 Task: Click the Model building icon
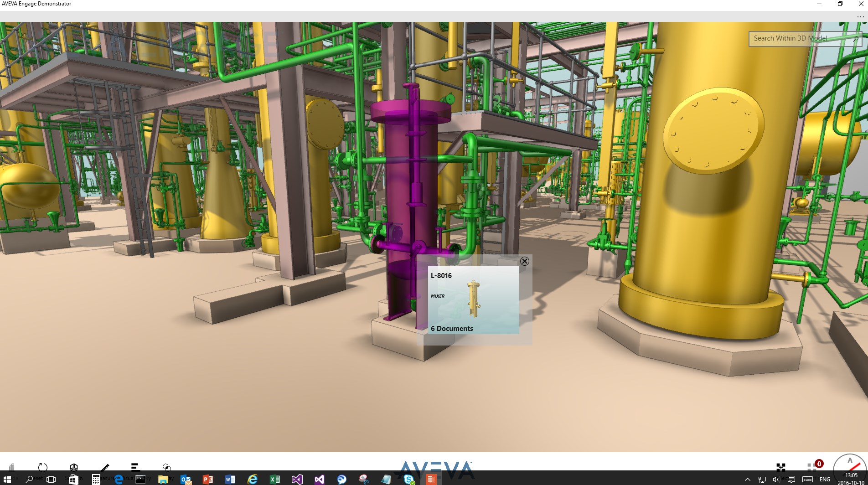point(12,467)
